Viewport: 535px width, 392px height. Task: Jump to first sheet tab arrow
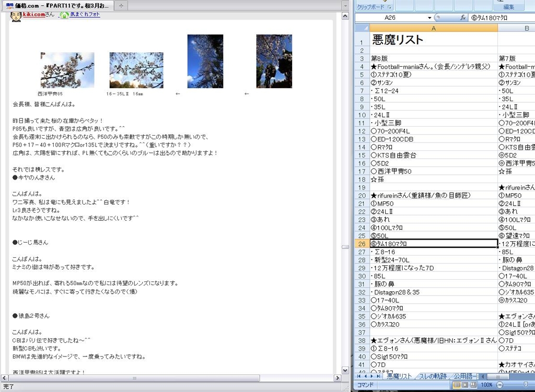tap(359, 376)
